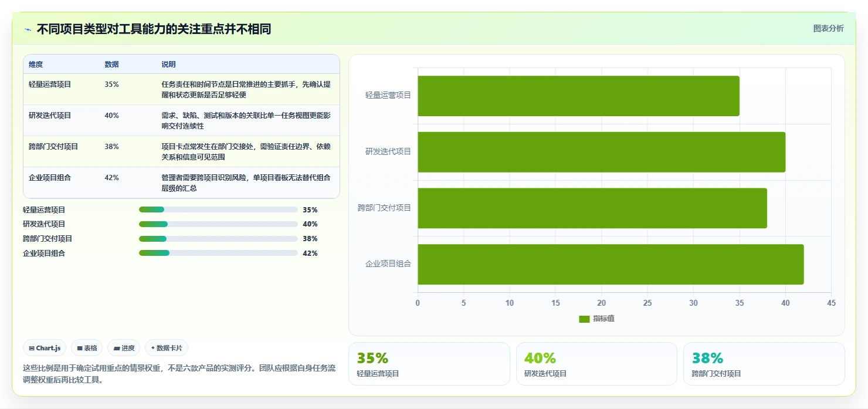Click the 42% label beside the progress bar
Image resolution: width=868 pixels, height=409 pixels.
pos(310,253)
